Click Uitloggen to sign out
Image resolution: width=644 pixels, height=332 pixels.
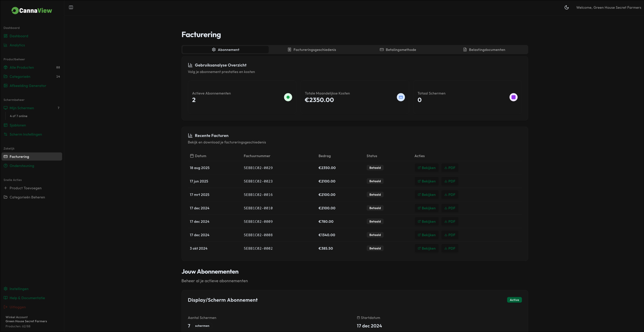click(18, 307)
